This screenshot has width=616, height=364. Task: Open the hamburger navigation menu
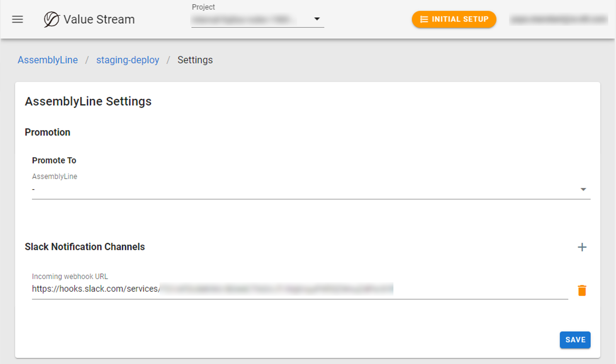pyautogui.click(x=17, y=19)
